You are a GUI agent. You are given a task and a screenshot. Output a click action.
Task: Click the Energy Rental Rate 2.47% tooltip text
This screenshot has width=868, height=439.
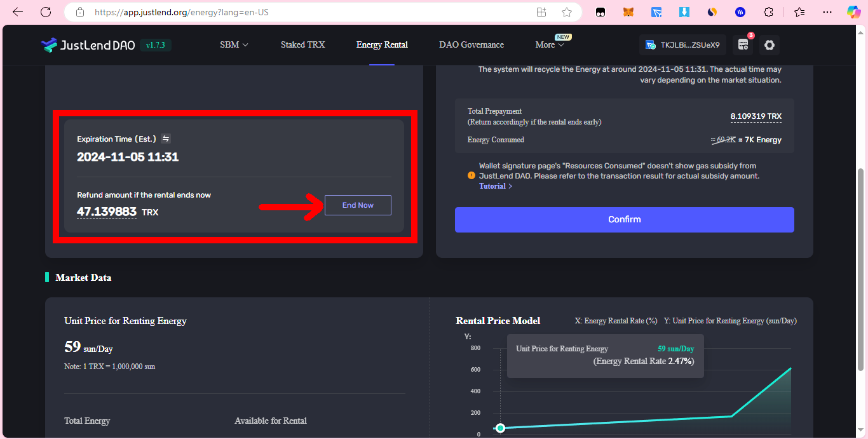tap(644, 361)
